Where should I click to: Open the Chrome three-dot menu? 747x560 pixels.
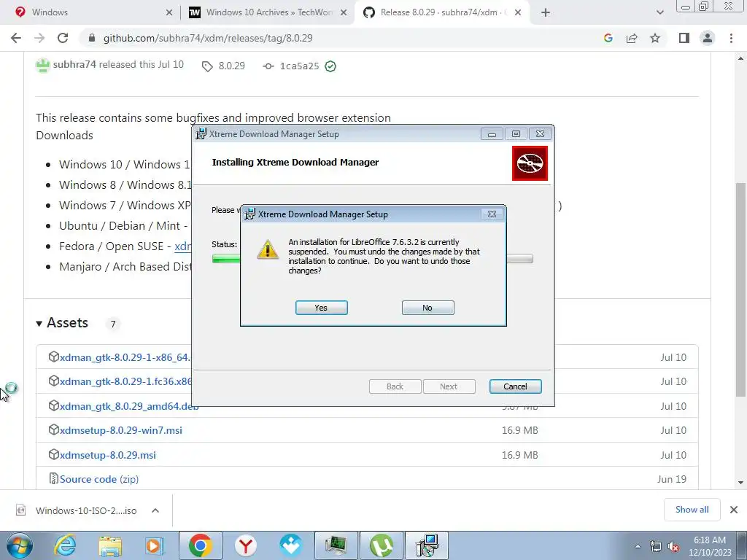731,38
